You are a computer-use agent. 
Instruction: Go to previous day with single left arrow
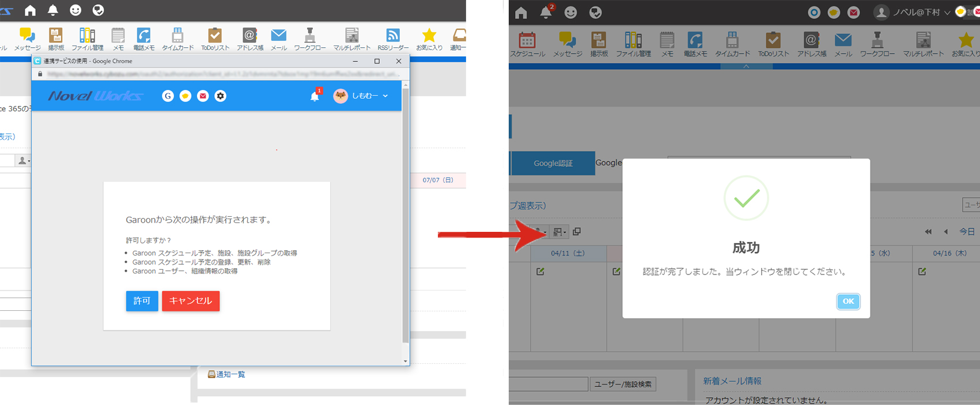coord(945,232)
